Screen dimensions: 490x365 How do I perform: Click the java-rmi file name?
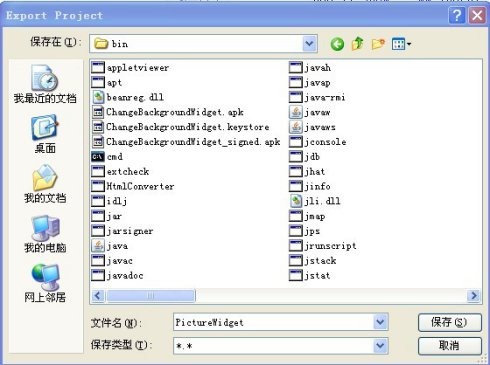coord(325,97)
